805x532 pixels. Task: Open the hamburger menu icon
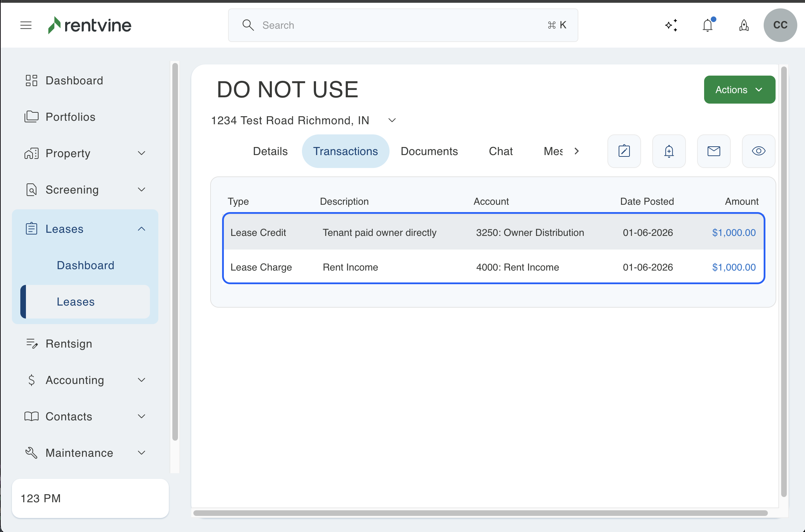[26, 25]
